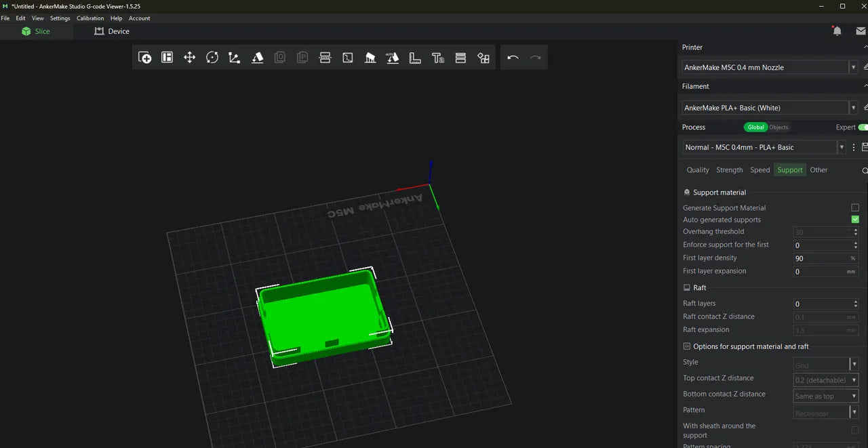Open the notifications bell icon
Viewport: 868px width, 448px height.
837,30
